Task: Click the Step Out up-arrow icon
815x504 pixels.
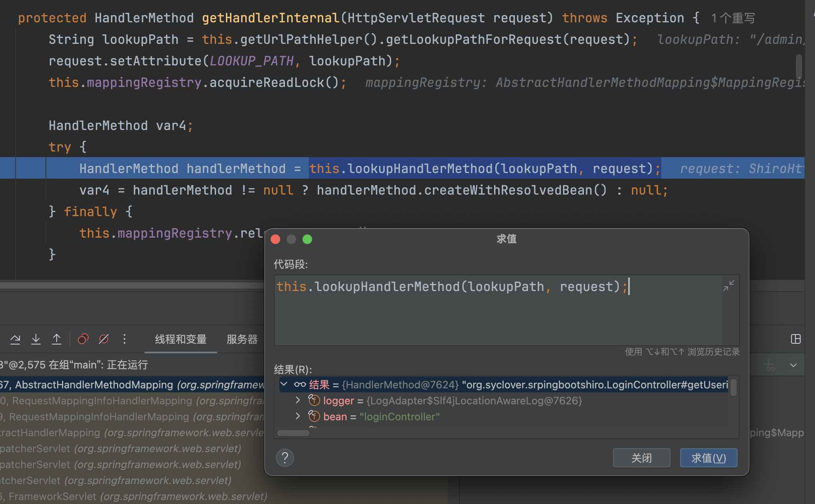Action: coord(57,339)
